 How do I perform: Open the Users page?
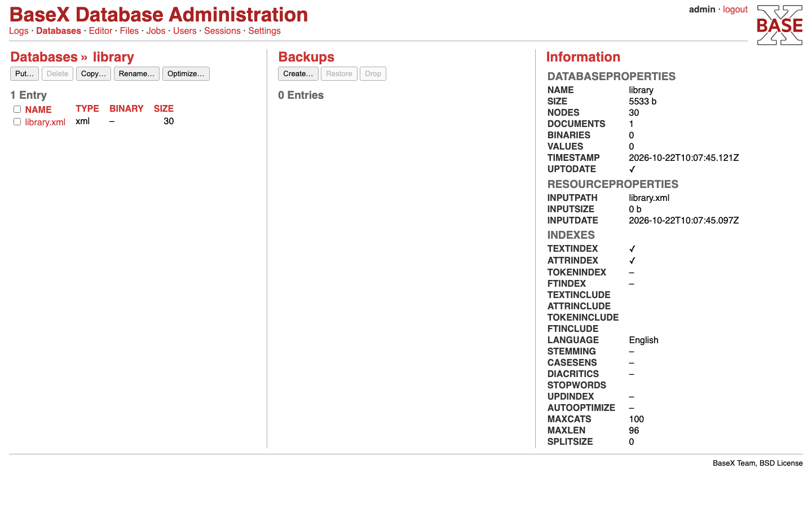click(x=185, y=31)
